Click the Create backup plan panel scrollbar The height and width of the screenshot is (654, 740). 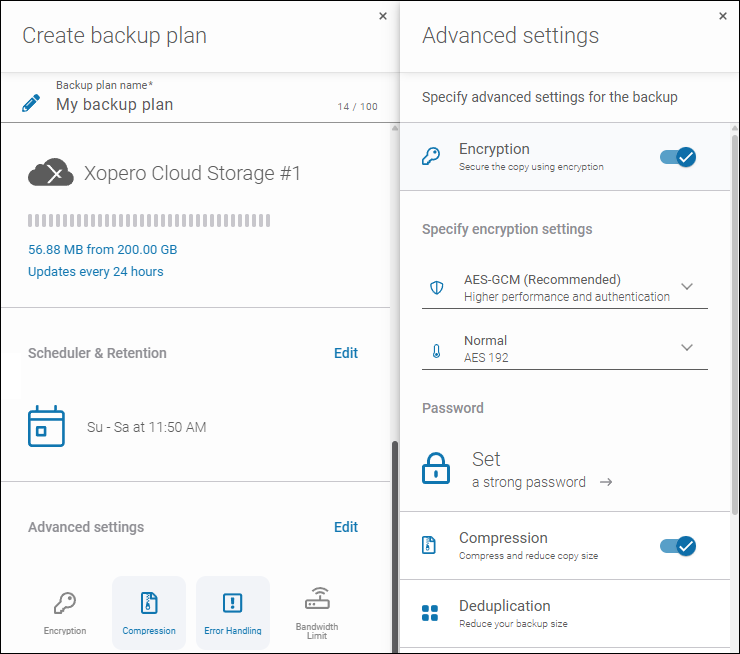click(x=395, y=547)
